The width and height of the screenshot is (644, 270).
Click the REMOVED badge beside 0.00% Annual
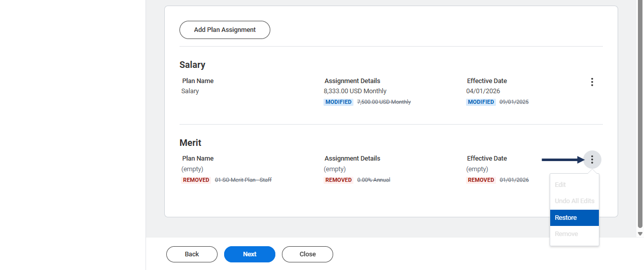[x=338, y=180]
